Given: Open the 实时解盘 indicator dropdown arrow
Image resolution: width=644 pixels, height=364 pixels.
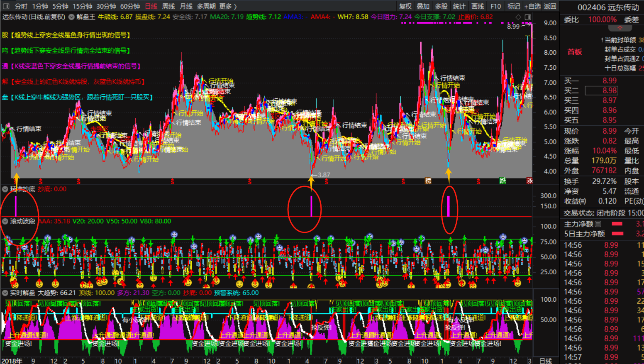Looking at the screenshot, I should 5,293.
